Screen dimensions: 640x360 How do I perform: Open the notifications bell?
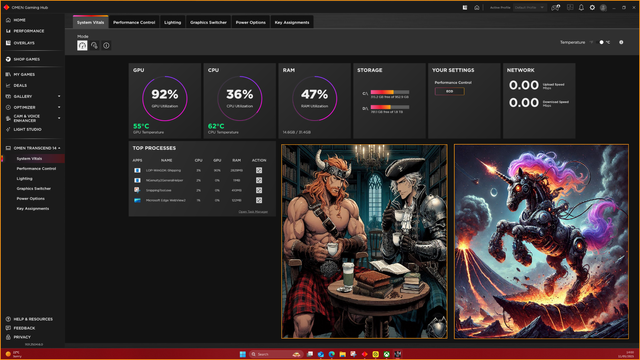point(581,7)
